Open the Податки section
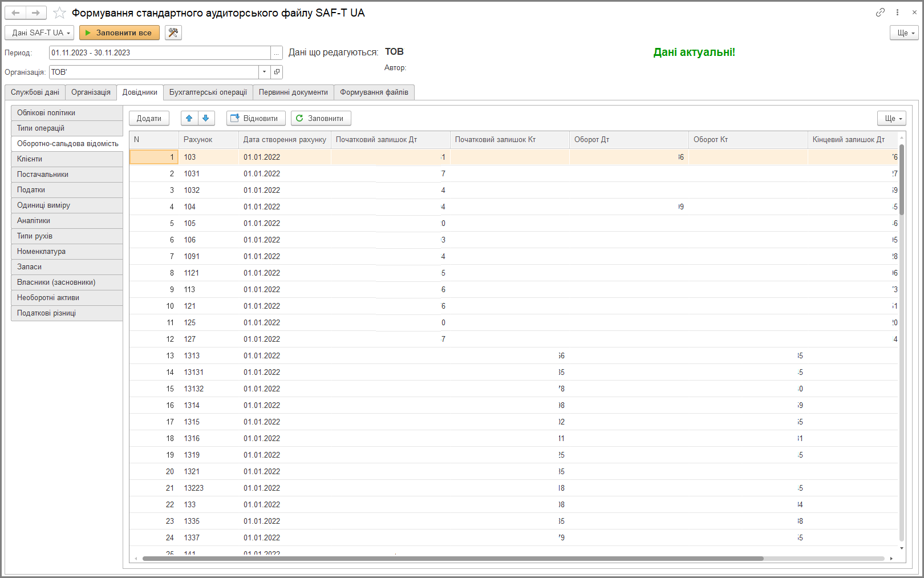Viewport: 924px width, 578px height. pyautogui.click(x=67, y=190)
